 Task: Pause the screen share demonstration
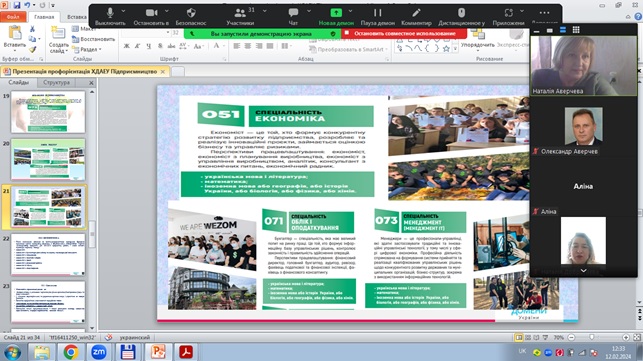pos(377,16)
